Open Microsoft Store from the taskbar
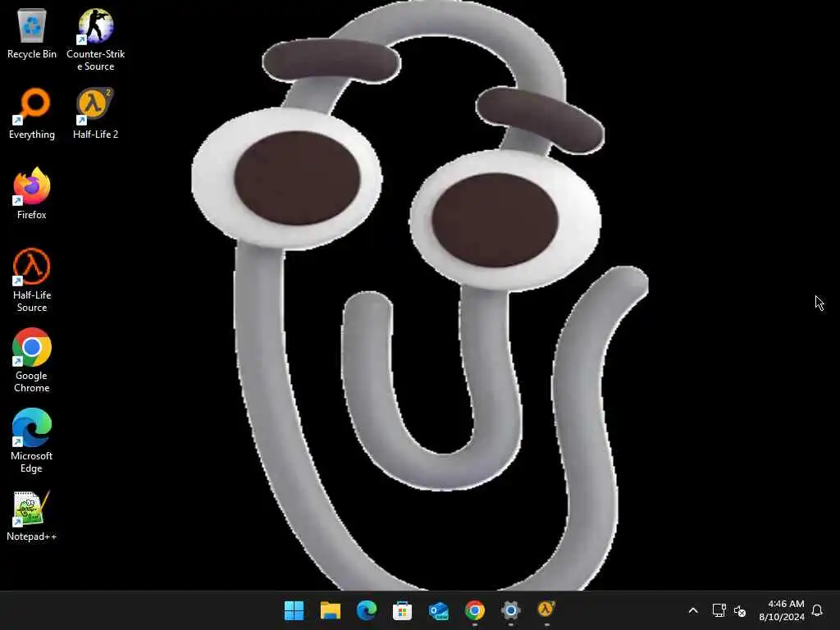The height and width of the screenshot is (630, 840). pyautogui.click(x=402, y=610)
